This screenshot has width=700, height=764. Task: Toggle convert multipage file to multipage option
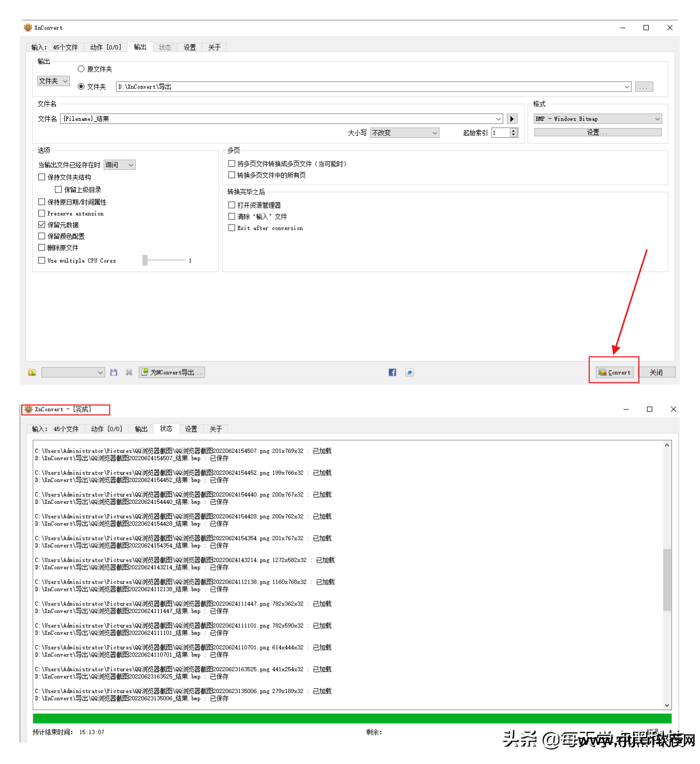232,164
